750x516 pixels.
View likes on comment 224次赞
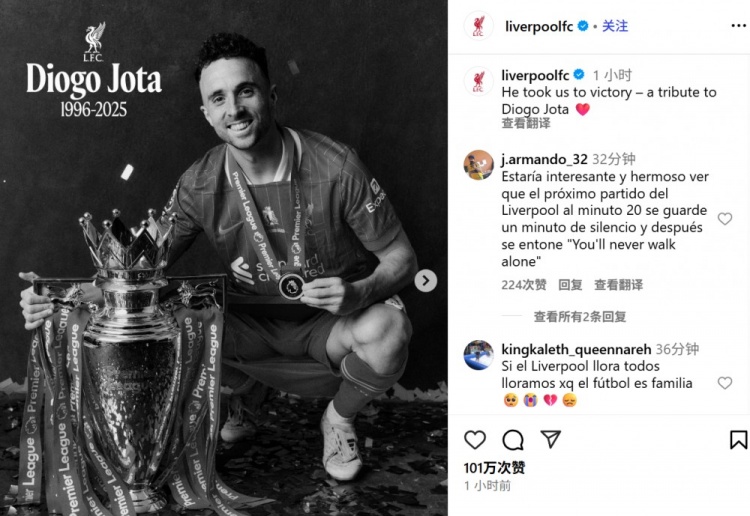click(x=524, y=285)
